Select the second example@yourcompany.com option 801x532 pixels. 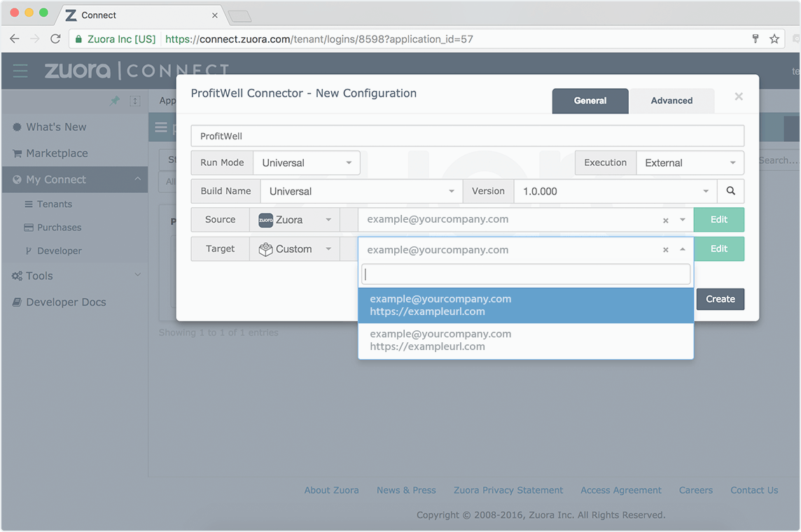pyautogui.click(x=526, y=340)
